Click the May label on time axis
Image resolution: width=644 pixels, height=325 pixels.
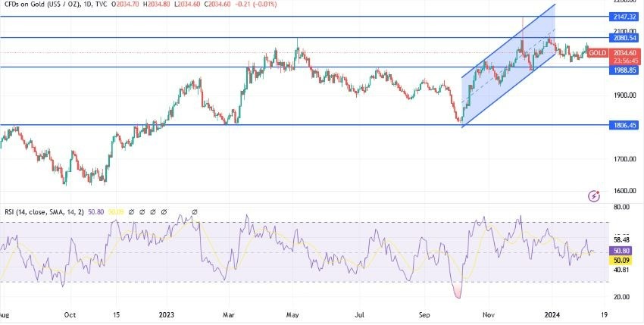click(x=292, y=314)
